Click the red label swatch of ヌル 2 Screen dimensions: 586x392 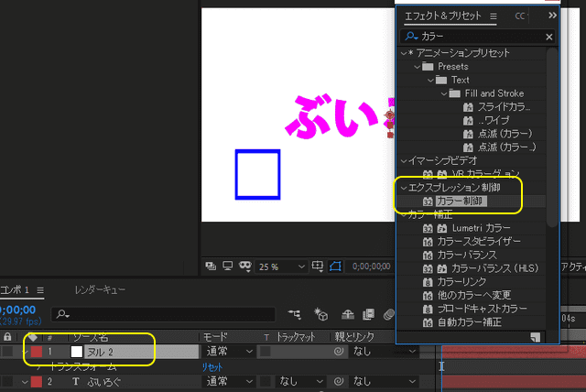[x=37, y=352]
